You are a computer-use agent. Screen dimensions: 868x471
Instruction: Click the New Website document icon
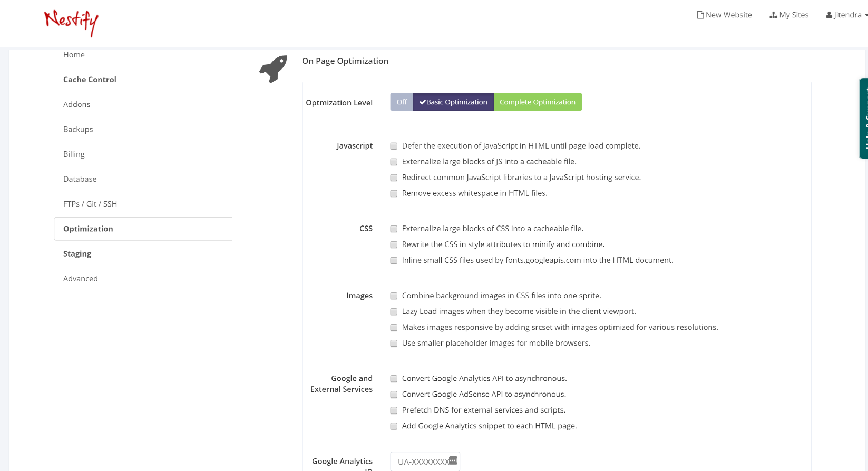tap(701, 14)
